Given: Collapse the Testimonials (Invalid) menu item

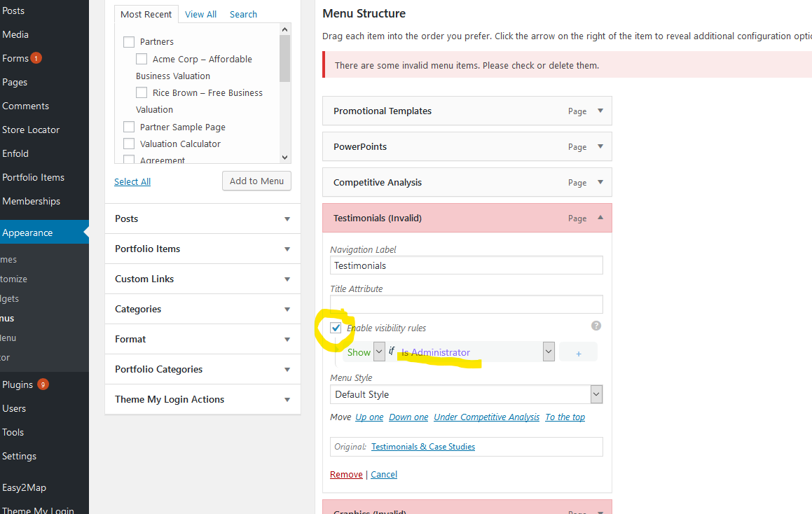Looking at the screenshot, I should point(600,218).
